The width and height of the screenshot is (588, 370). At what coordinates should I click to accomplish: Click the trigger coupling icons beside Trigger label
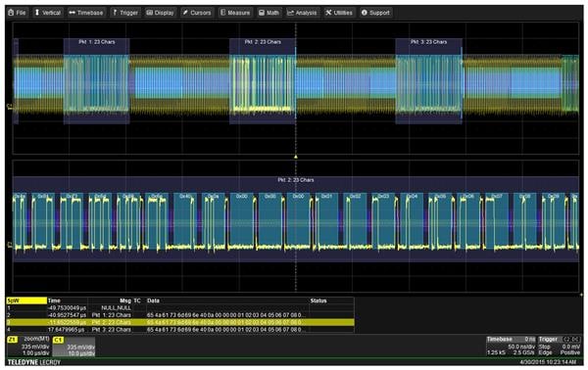pyautogui.click(x=571, y=340)
